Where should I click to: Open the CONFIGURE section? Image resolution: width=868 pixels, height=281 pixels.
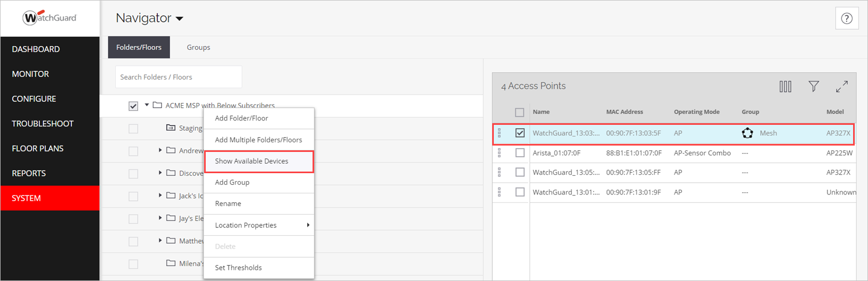50,99
